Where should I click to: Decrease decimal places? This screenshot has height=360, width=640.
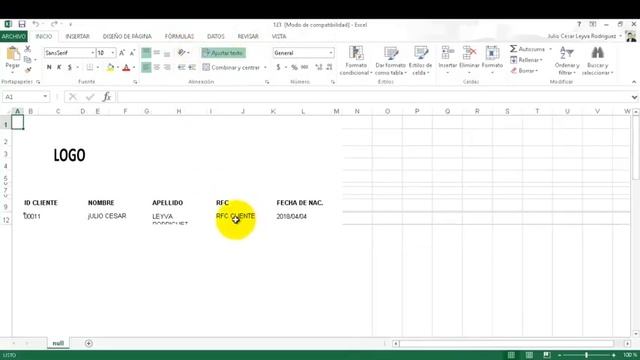[329, 67]
